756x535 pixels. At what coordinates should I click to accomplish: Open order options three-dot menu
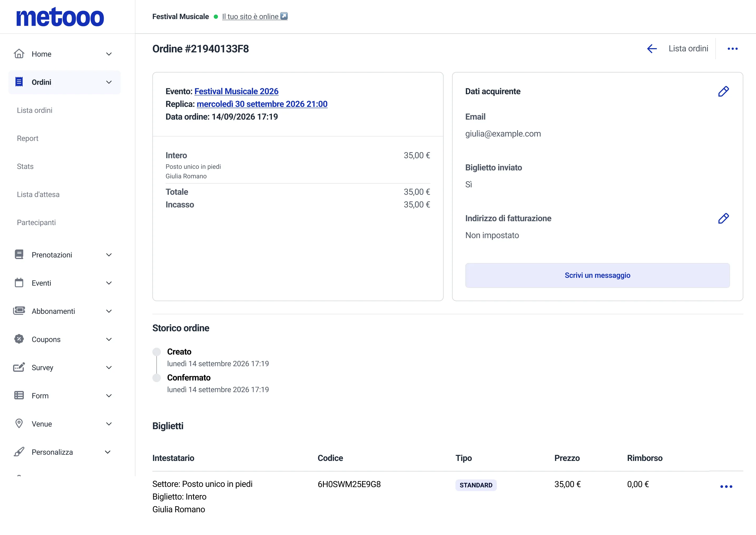click(x=732, y=49)
